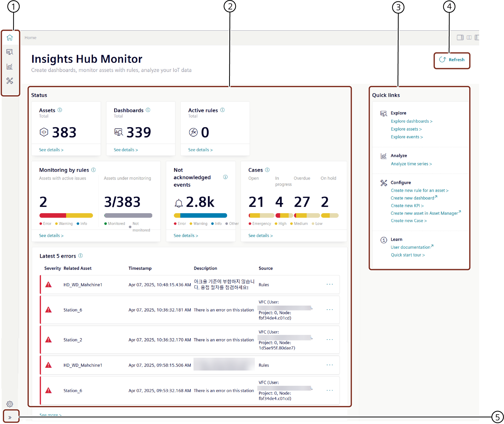The width and height of the screenshot is (504, 424).
Task: Select the middle split layout icon
Action: (x=469, y=38)
